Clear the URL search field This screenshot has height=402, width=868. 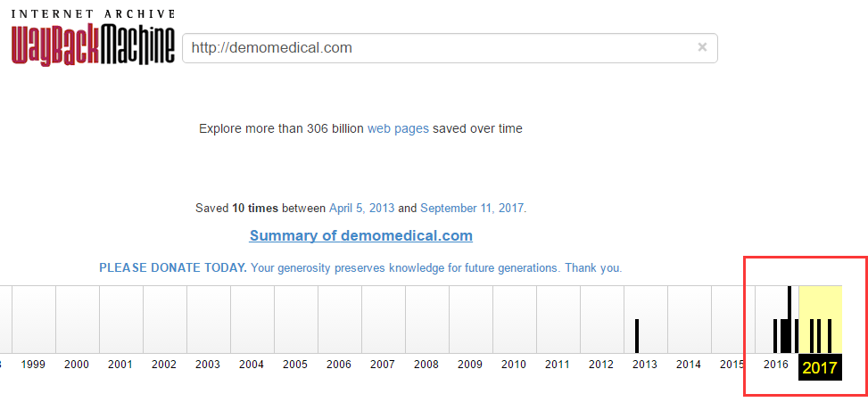(x=702, y=47)
